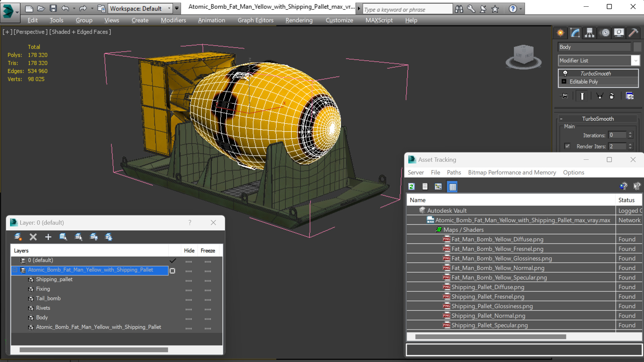Open the Paths menu in Asset Tracking
Screen dimensions: 644x362
(x=454, y=172)
